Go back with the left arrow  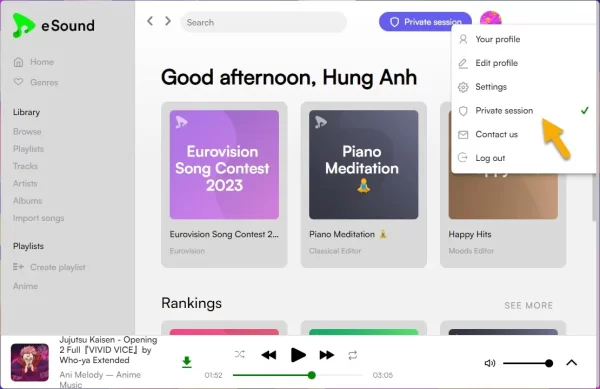click(x=150, y=21)
